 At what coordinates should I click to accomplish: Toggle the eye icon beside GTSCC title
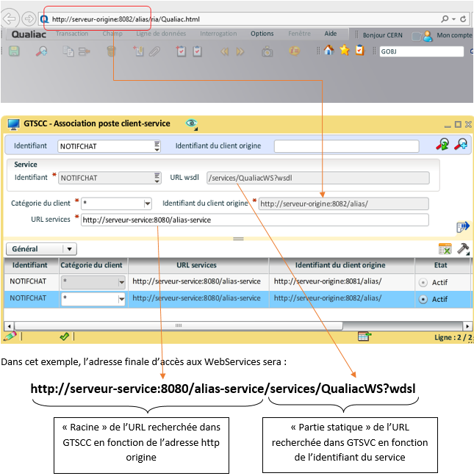pyautogui.click(x=192, y=123)
